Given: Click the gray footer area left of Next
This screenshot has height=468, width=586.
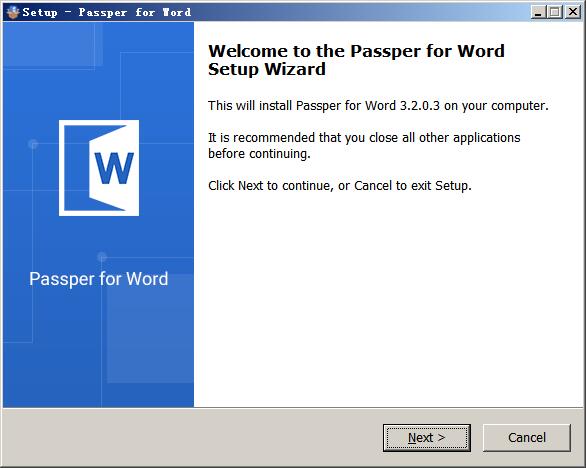Looking at the screenshot, I should click(x=191, y=437).
